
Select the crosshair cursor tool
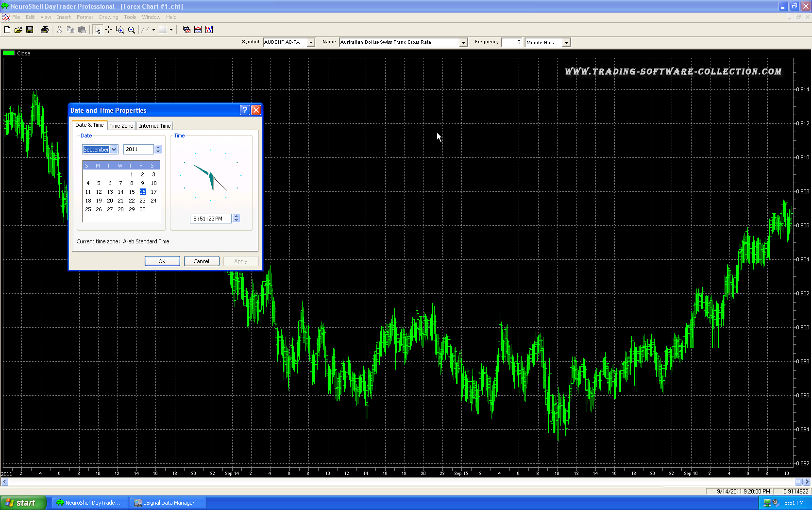[108, 30]
